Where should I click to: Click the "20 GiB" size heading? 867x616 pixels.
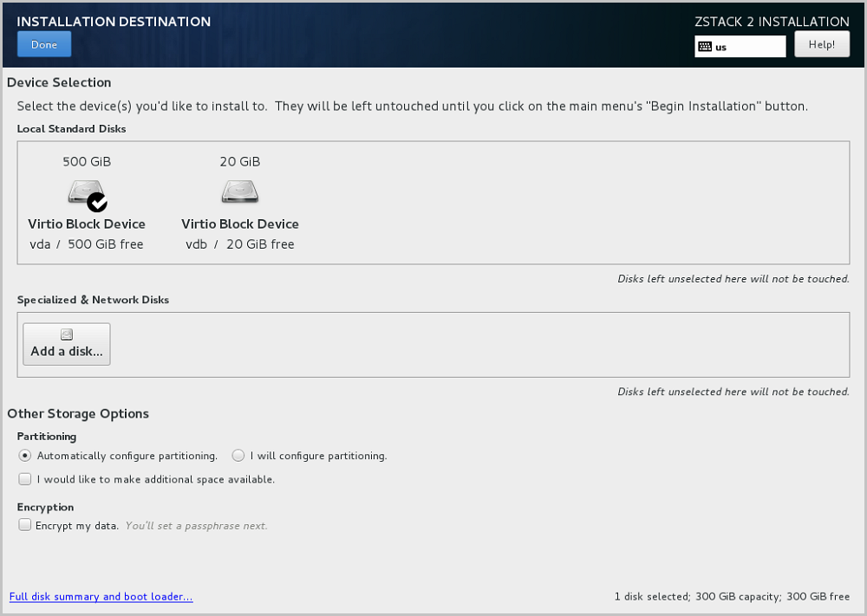(x=240, y=162)
